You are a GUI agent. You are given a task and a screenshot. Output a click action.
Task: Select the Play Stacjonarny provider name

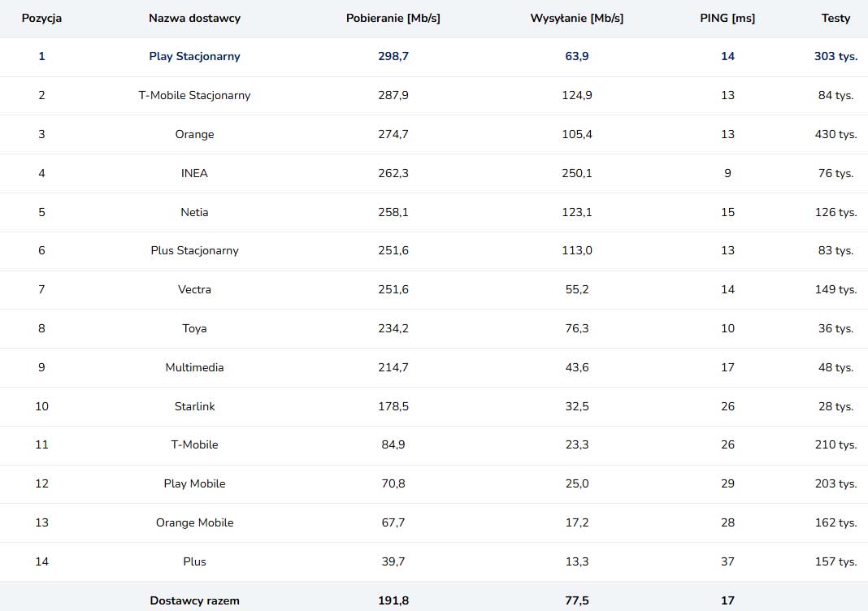pyautogui.click(x=194, y=56)
